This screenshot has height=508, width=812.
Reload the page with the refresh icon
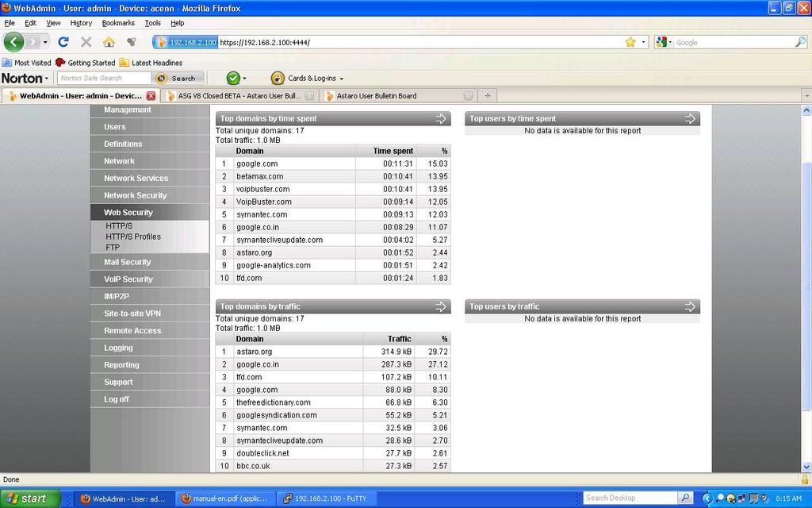coord(63,42)
